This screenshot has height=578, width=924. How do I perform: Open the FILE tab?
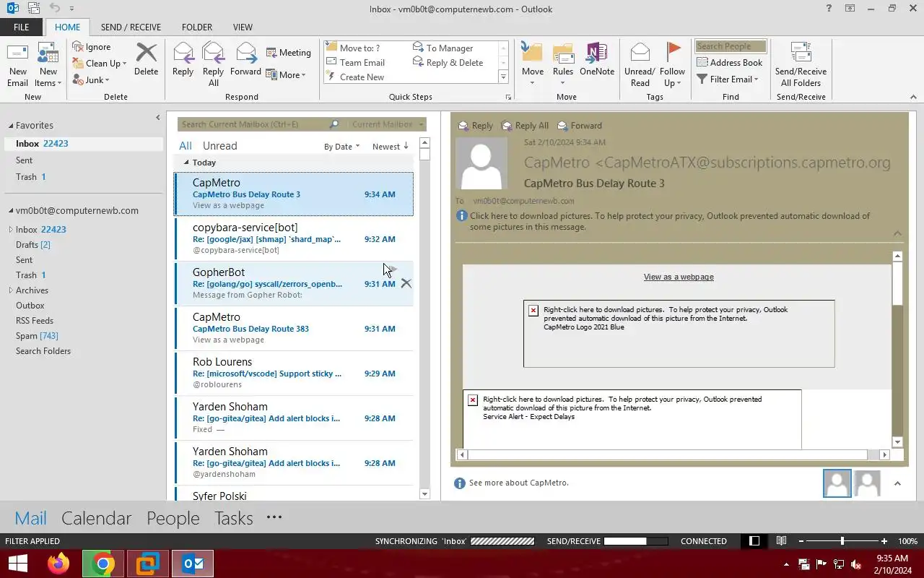[x=22, y=27]
